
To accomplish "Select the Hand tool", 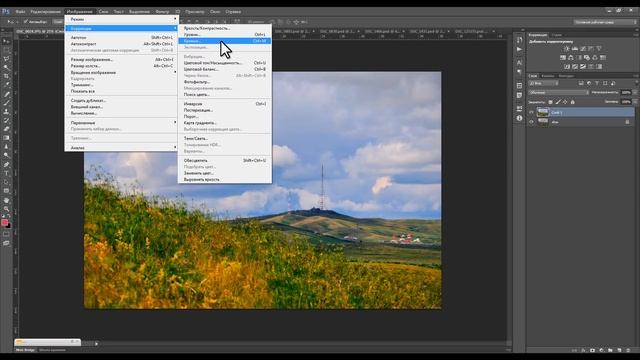I will point(6,200).
